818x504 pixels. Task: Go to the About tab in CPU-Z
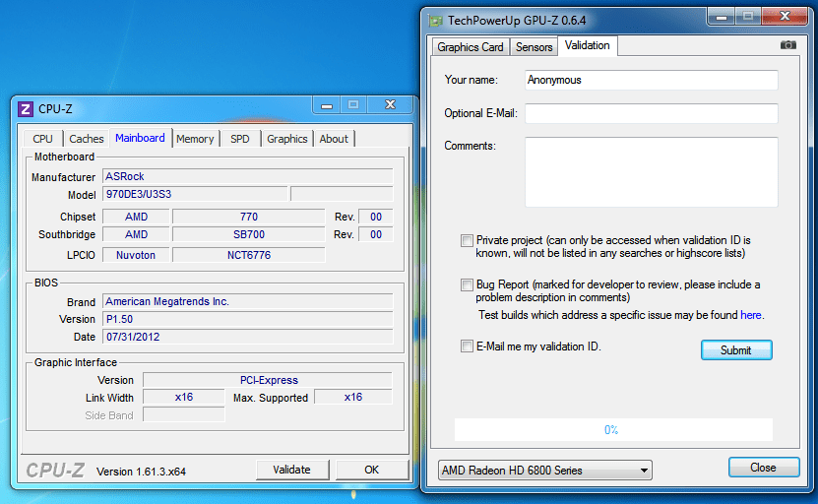[334, 139]
